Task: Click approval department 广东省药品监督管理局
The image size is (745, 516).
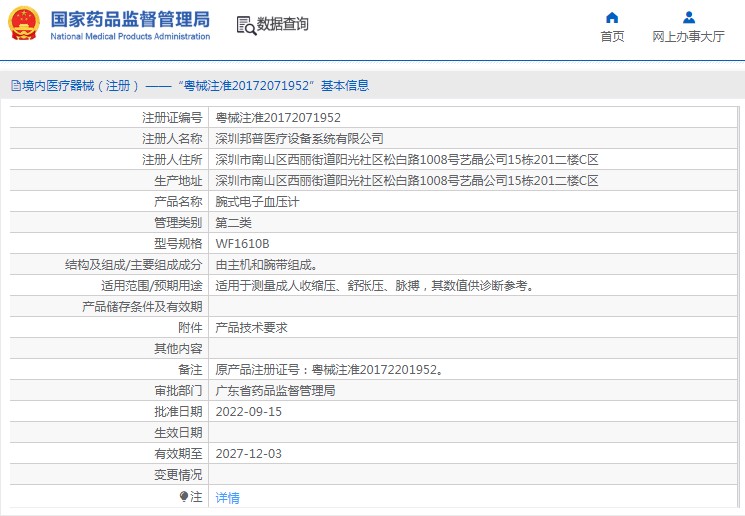Action: pos(275,391)
